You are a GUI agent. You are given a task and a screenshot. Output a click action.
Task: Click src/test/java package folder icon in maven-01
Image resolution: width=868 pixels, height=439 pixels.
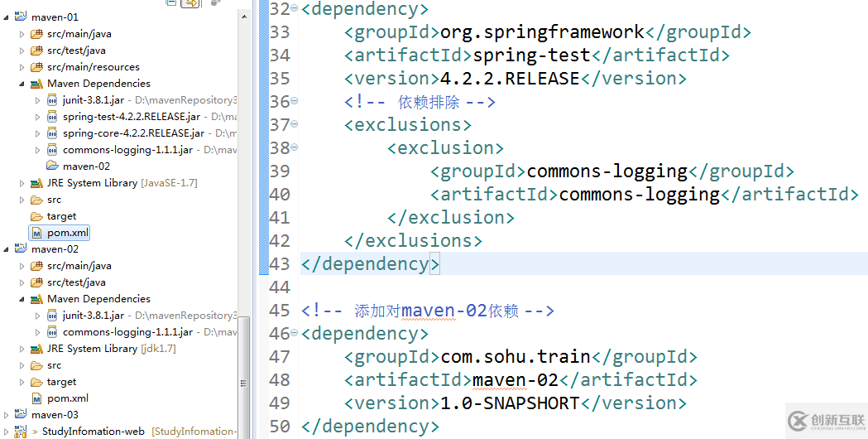tap(36, 51)
